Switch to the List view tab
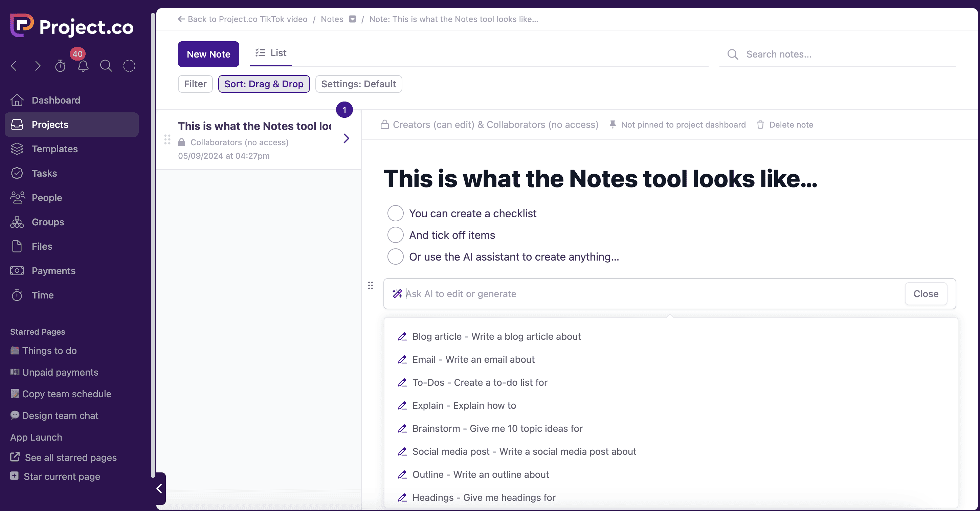 pos(271,53)
